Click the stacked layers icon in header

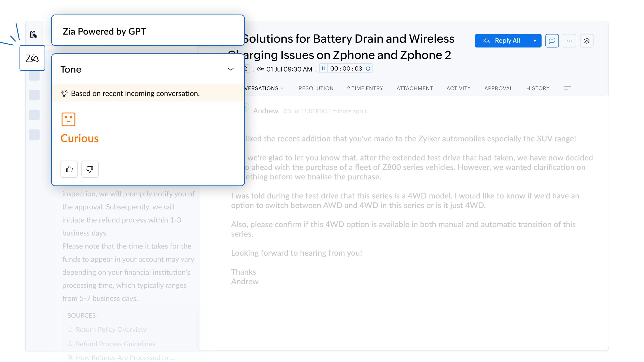(x=587, y=41)
